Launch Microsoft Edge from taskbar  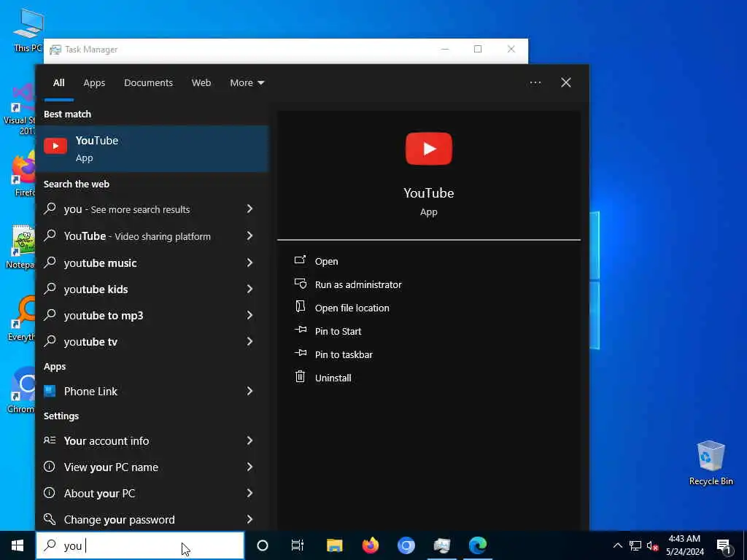point(477,545)
